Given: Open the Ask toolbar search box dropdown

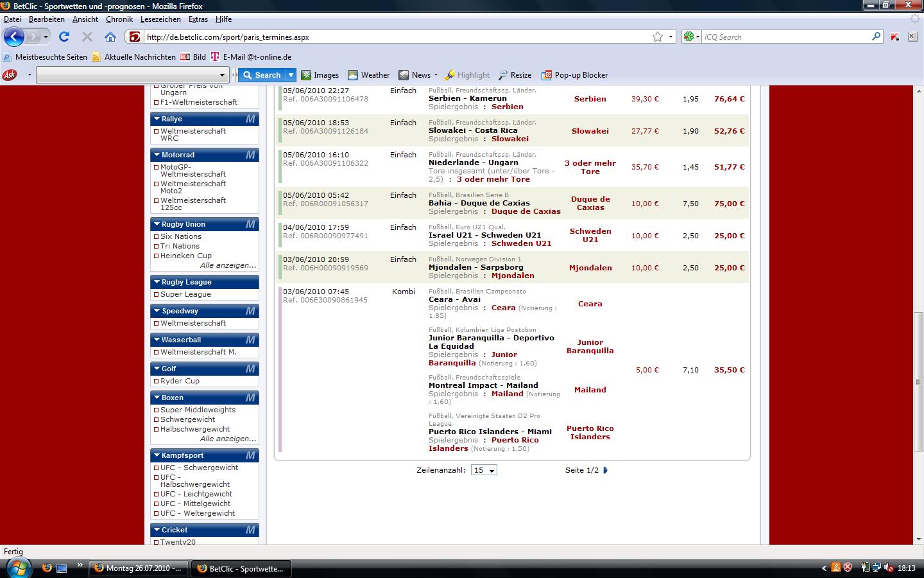Looking at the screenshot, I should (223, 75).
